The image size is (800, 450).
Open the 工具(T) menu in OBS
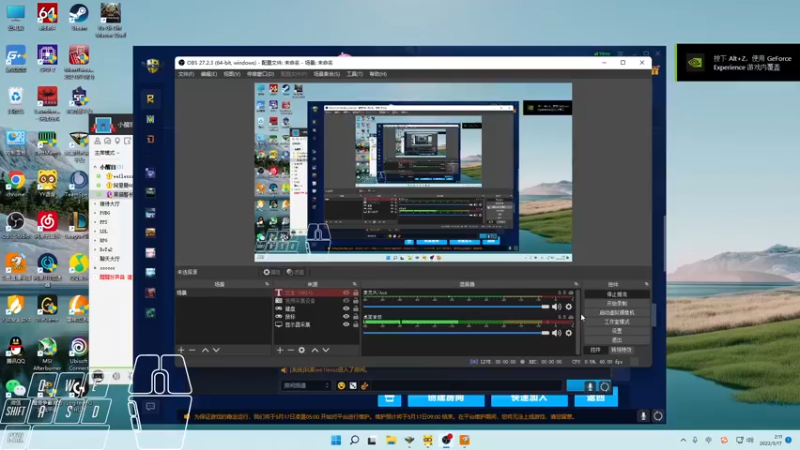point(353,74)
